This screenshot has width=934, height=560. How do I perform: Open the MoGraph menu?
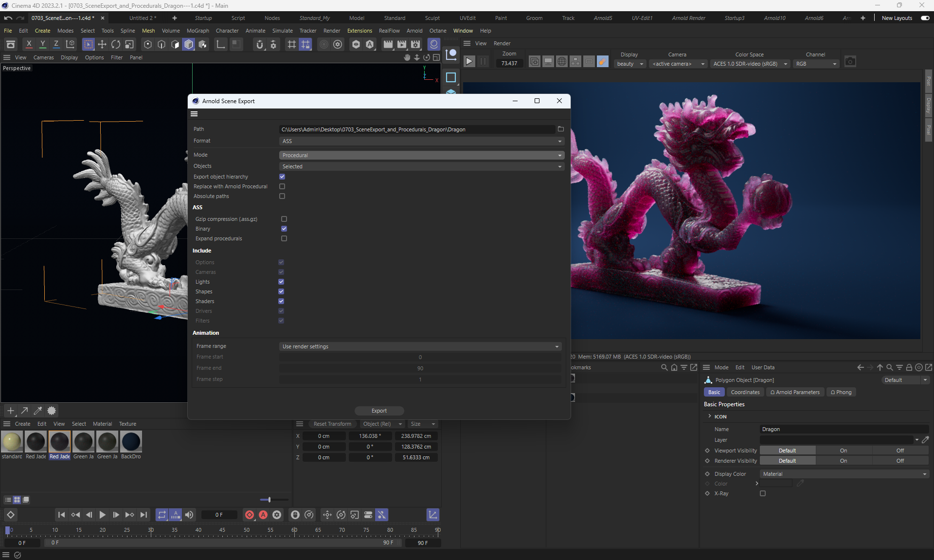pos(198,31)
